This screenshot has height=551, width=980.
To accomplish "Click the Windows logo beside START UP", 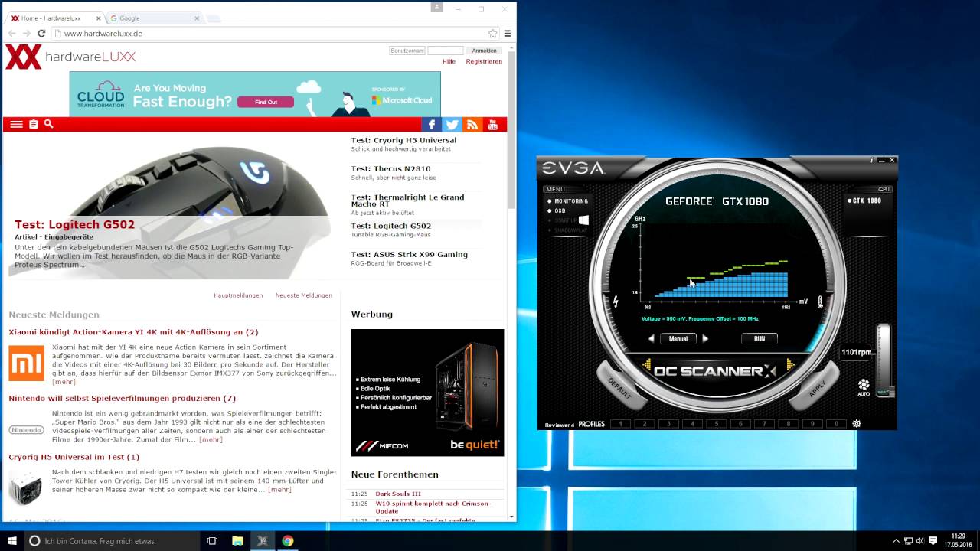I will click(583, 220).
